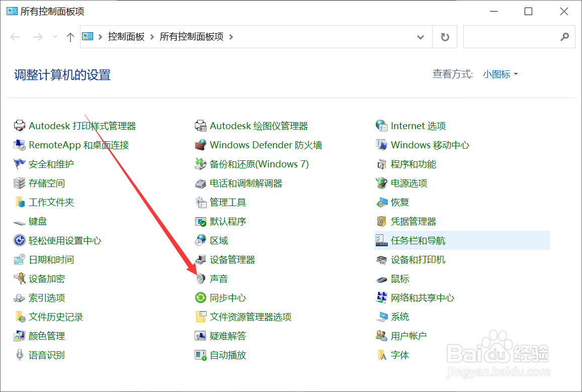Open the 自动播放 link

click(228, 355)
